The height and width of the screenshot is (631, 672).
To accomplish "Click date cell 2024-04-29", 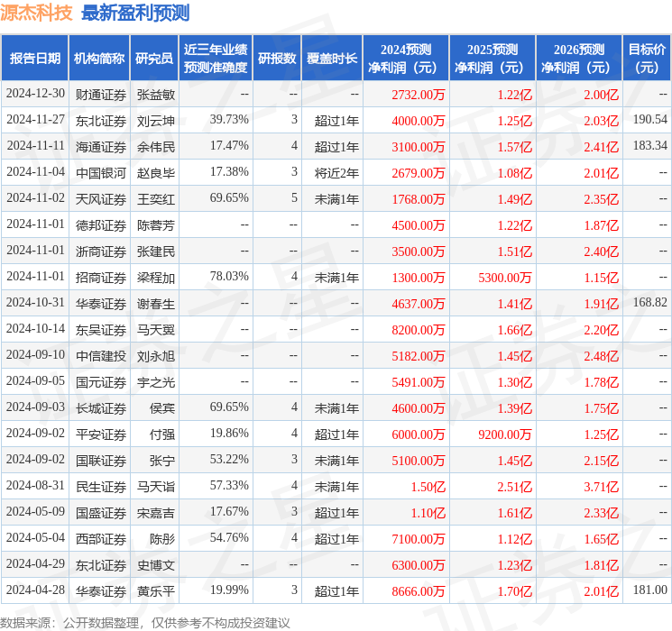I will [x=35, y=563].
